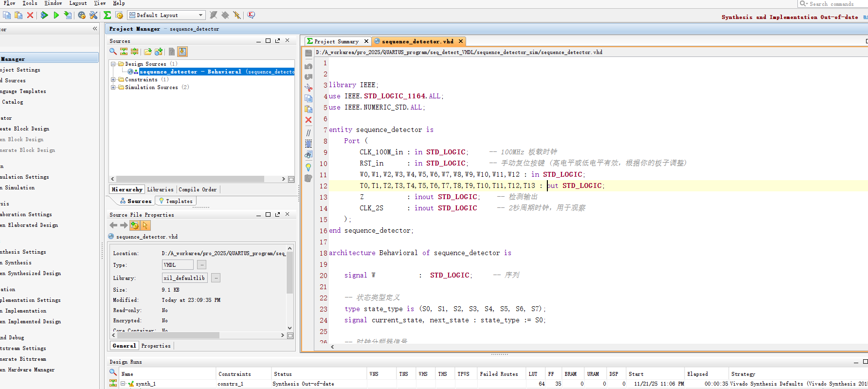Switch to the Project Summary tab
868x389 pixels.
point(336,41)
